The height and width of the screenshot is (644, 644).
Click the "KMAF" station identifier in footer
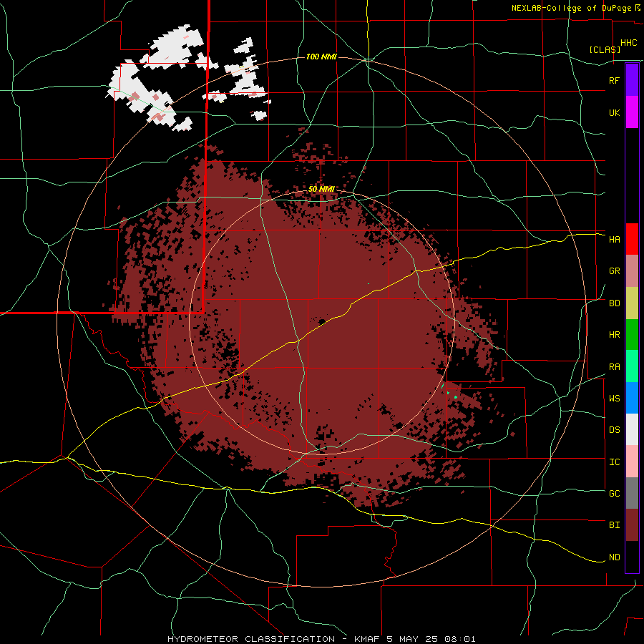367,639
